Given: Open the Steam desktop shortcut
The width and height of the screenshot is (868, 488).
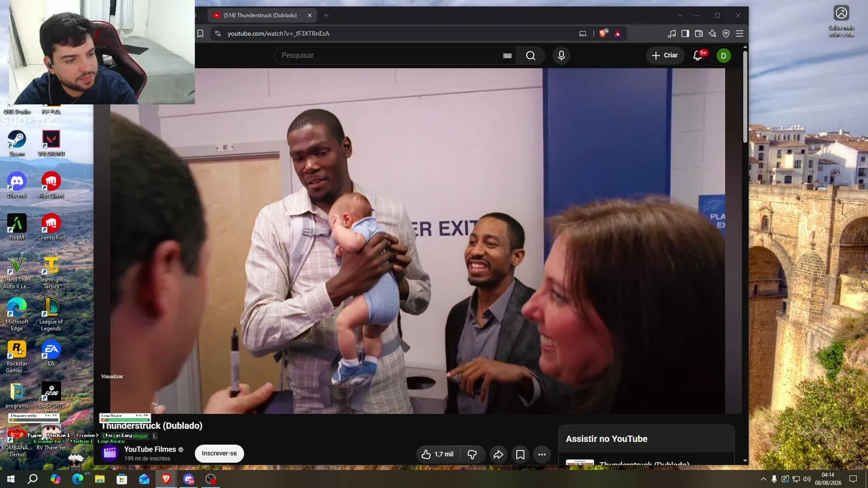Looking at the screenshot, I should 17,143.
